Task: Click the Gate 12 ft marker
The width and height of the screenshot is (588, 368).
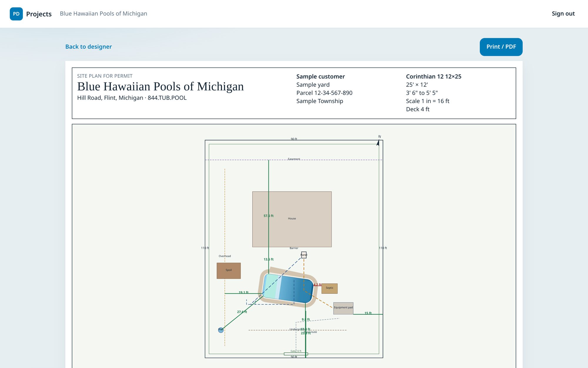Action: (x=296, y=354)
